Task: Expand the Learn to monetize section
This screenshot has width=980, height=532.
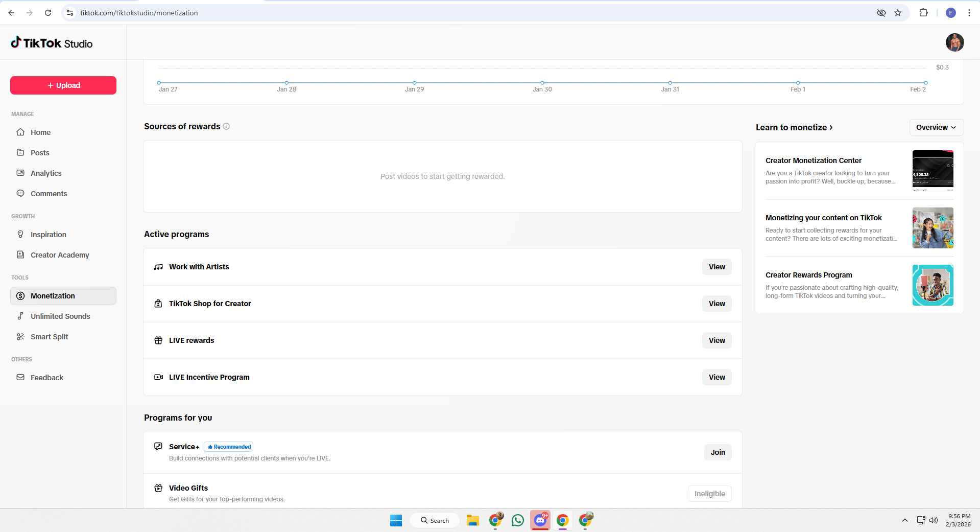Action: [794, 127]
